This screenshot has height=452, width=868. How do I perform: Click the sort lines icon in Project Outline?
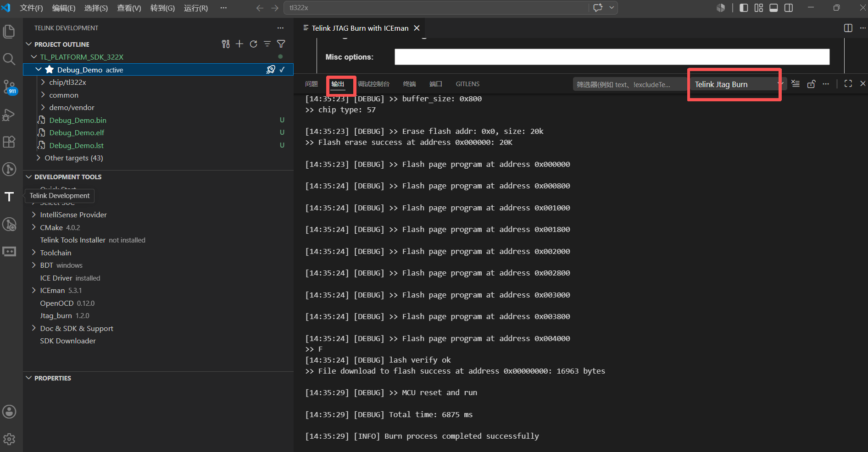(267, 44)
